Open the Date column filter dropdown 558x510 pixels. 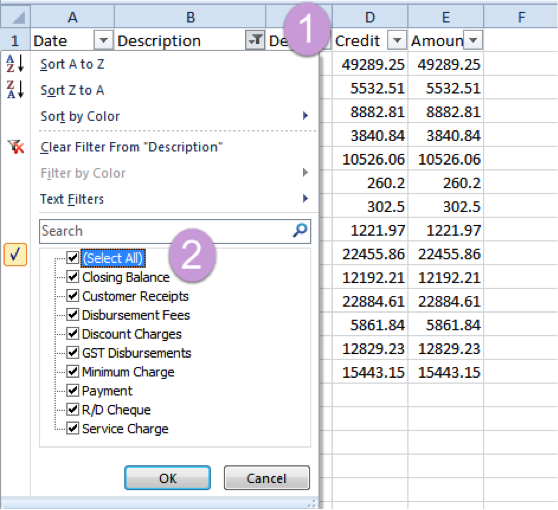pos(103,40)
